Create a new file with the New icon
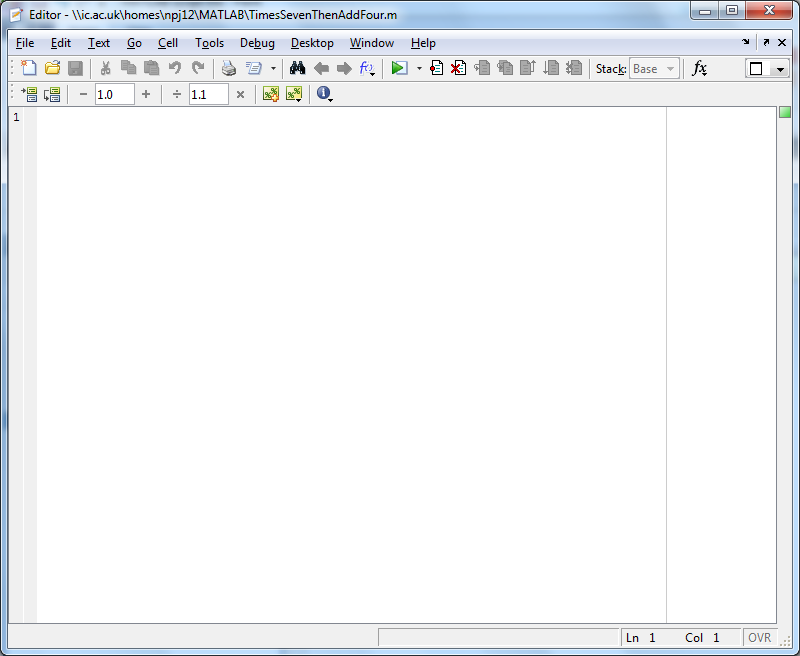Viewport: 800px width, 656px height. click(29, 68)
